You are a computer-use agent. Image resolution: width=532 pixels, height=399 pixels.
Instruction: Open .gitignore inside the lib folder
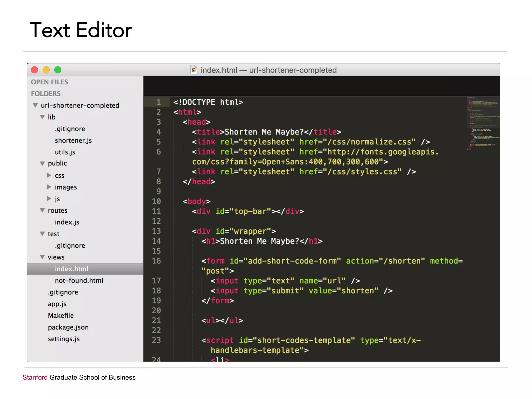(x=70, y=129)
